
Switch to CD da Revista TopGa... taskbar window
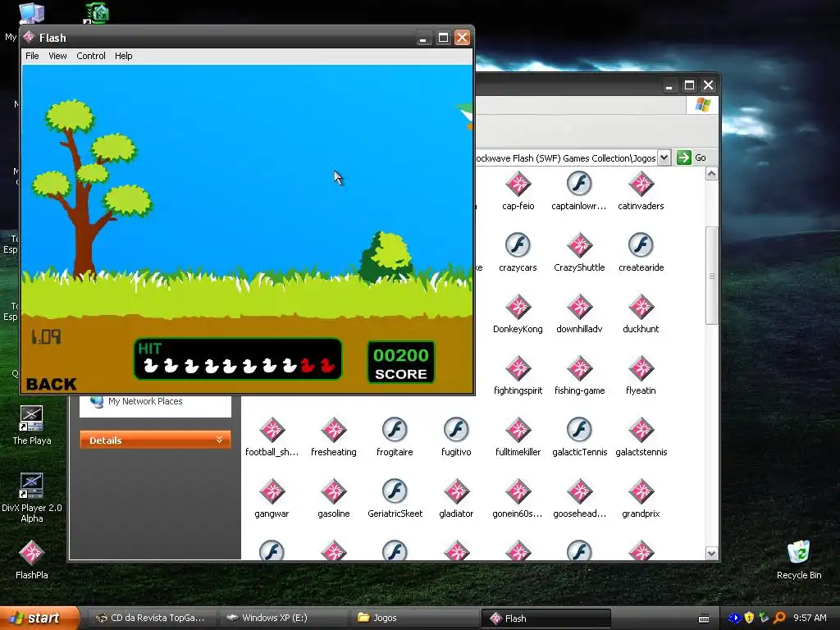tap(151, 618)
